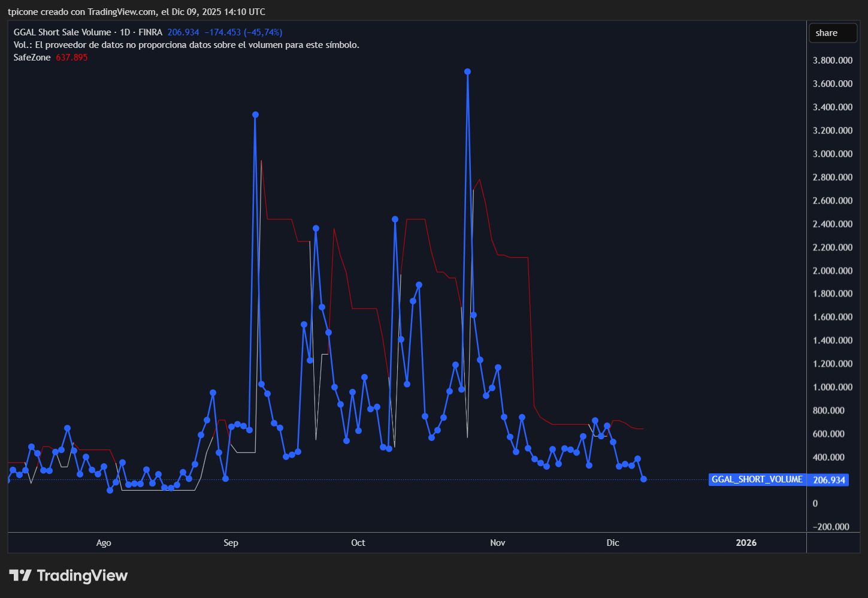Click the 206.934 value in the legend
Screen dimensions: 868x598
[182, 32]
